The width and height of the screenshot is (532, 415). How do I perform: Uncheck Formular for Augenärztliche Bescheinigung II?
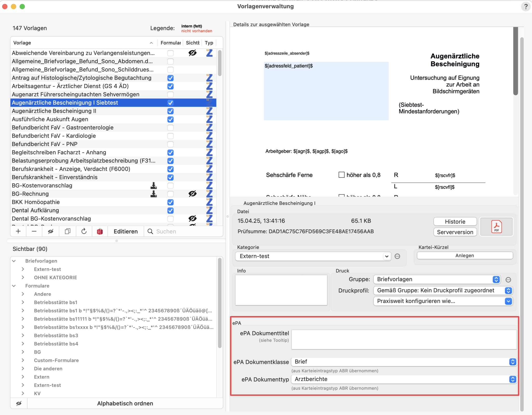coord(170,111)
